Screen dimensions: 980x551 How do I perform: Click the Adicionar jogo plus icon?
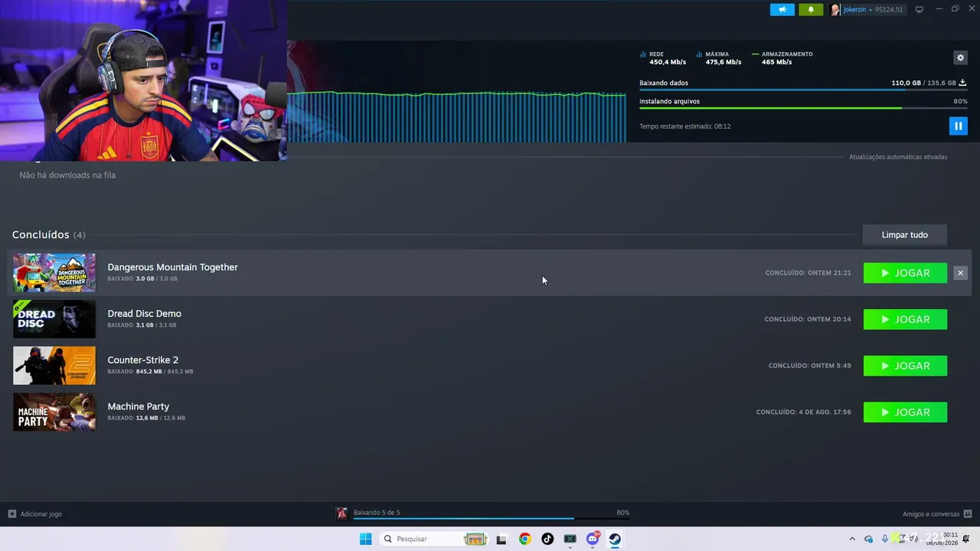click(11, 514)
